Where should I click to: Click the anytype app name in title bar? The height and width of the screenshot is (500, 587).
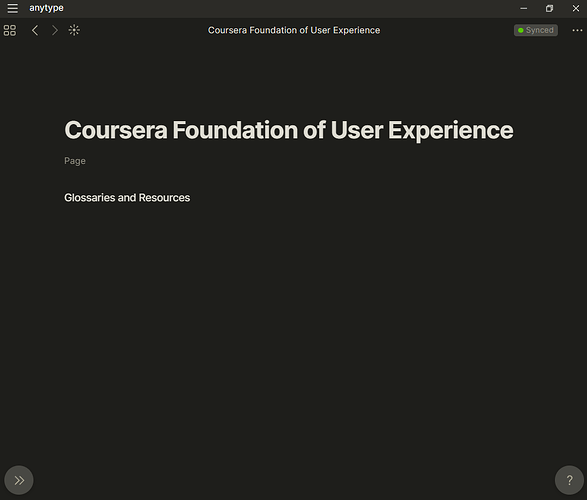pyautogui.click(x=46, y=8)
